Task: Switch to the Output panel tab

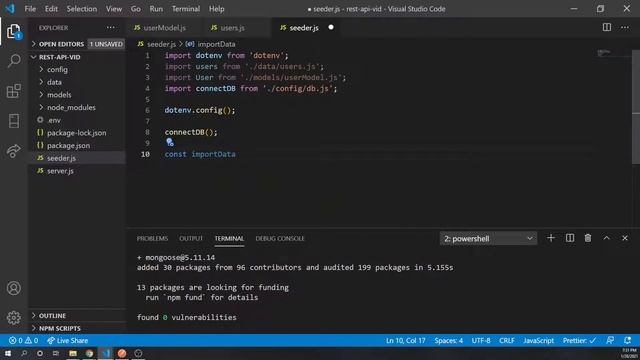Action: (x=191, y=238)
